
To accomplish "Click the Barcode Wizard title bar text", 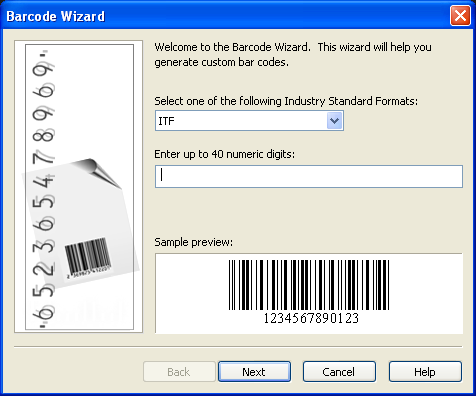I will pos(56,16).
